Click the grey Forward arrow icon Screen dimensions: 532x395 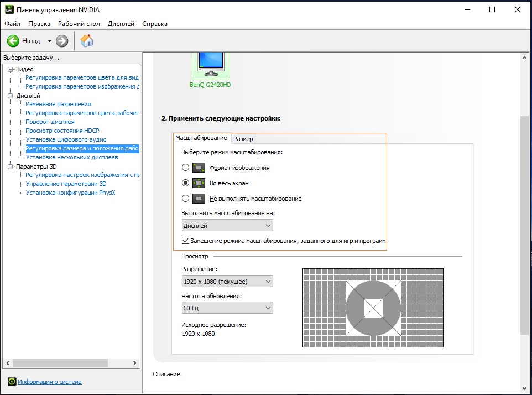(62, 41)
